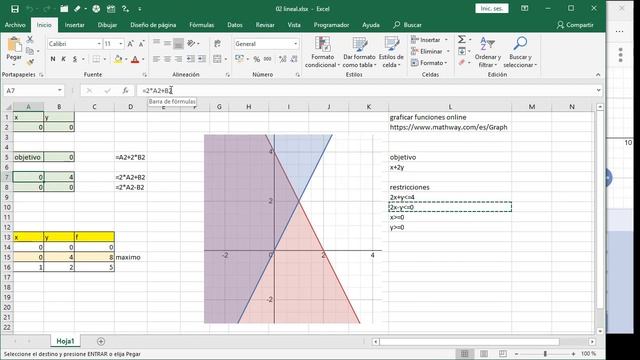Select the Hoja1 sheet tab

point(65,341)
